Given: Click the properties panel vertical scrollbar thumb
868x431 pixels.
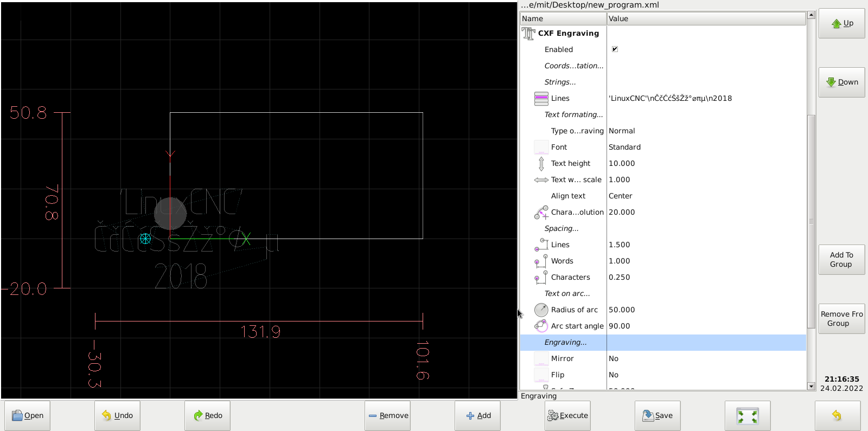Looking at the screenshot, I should point(811,221).
